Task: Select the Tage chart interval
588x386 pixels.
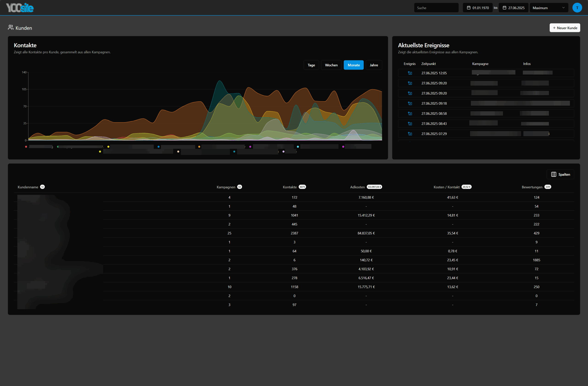Action: click(x=311, y=65)
